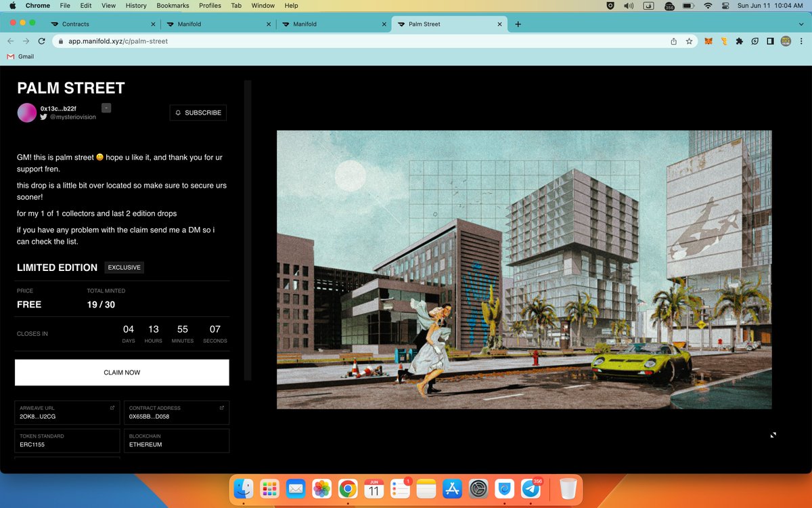This screenshot has width=812, height=508.
Task: Click the SUBSCRIBE button
Action: pyautogui.click(x=198, y=112)
